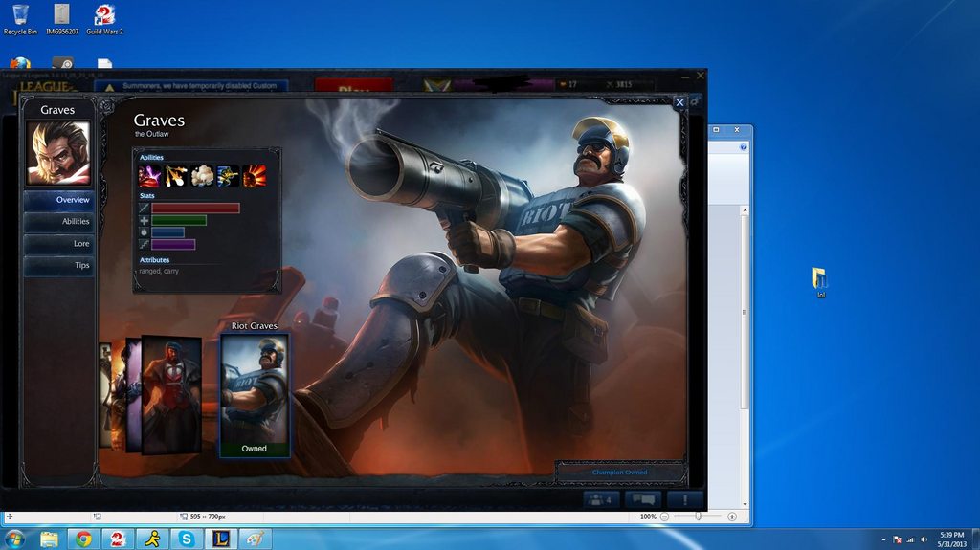Screen dimensions: 980x550
Task: Open the Lore tab
Action: coord(58,244)
